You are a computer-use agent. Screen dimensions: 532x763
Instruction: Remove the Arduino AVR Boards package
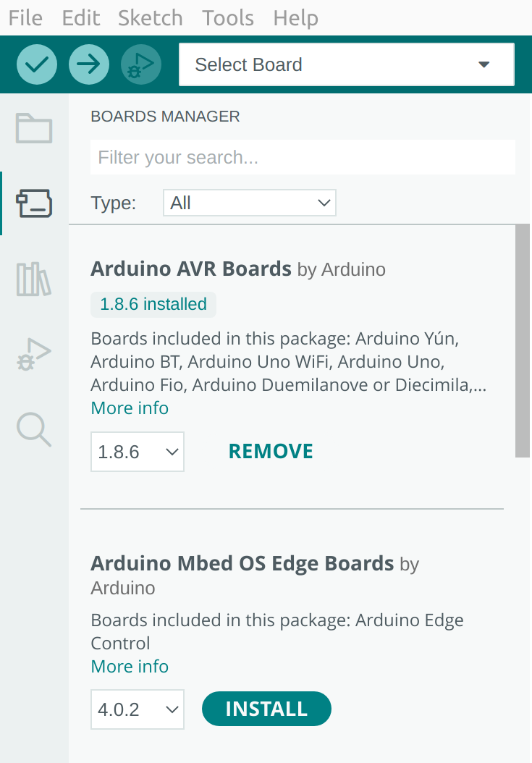pos(271,451)
